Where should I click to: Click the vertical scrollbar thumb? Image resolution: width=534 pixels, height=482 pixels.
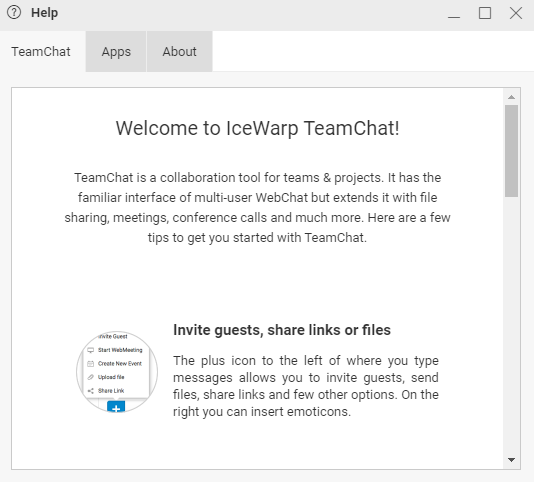click(511, 151)
